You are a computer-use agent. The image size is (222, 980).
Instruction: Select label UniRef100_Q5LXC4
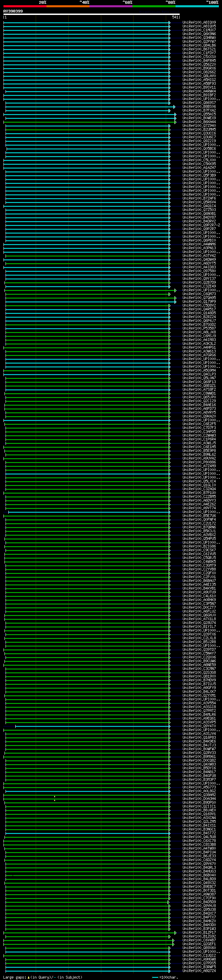point(199,481)
